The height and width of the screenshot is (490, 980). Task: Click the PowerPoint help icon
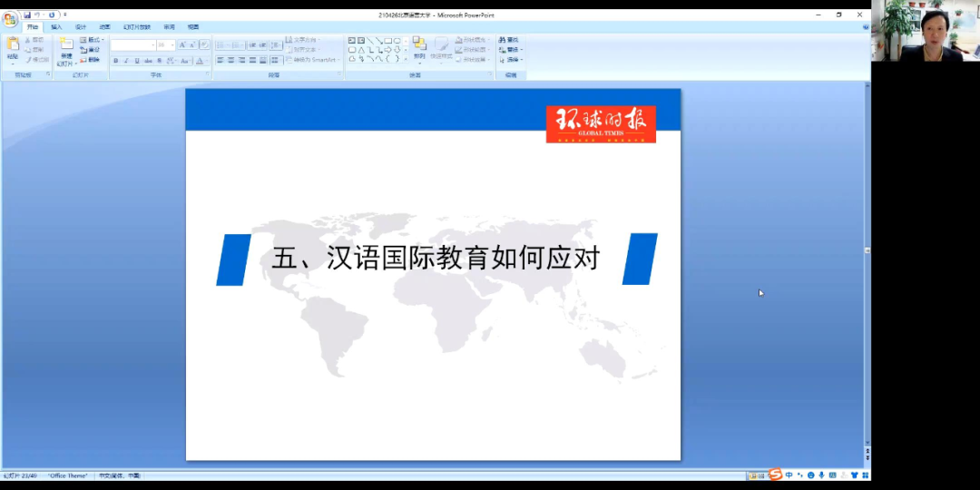(x=865, y=27)
